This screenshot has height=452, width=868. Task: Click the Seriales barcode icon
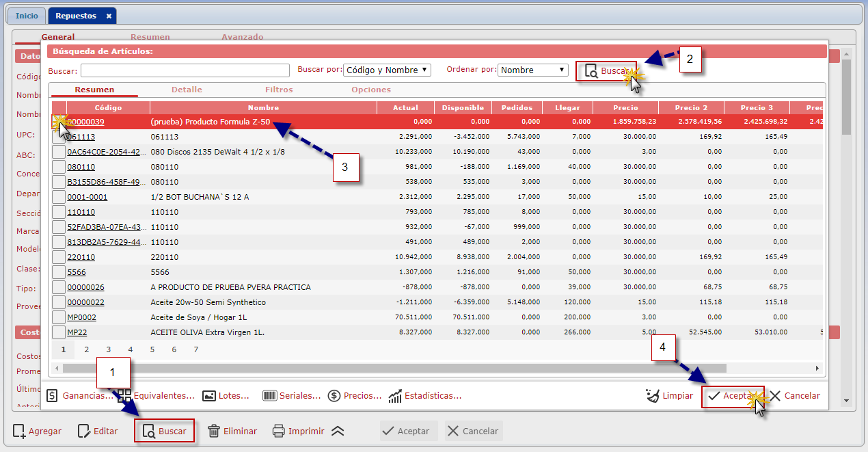point(269,395)
